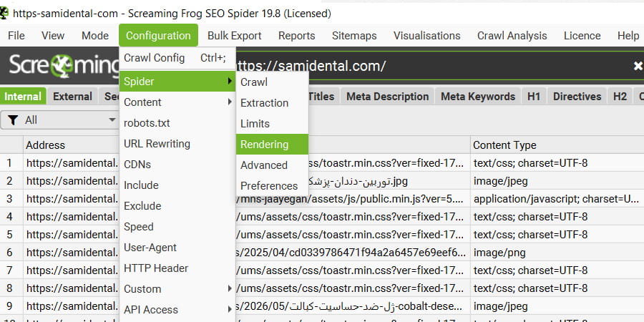Clear the URL bar with X

point(638,66)
